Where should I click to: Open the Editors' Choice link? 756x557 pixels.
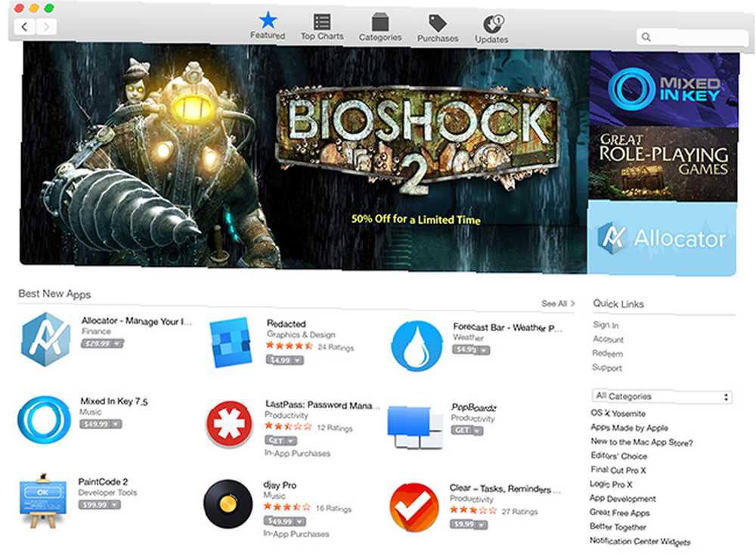pos(618,456)
